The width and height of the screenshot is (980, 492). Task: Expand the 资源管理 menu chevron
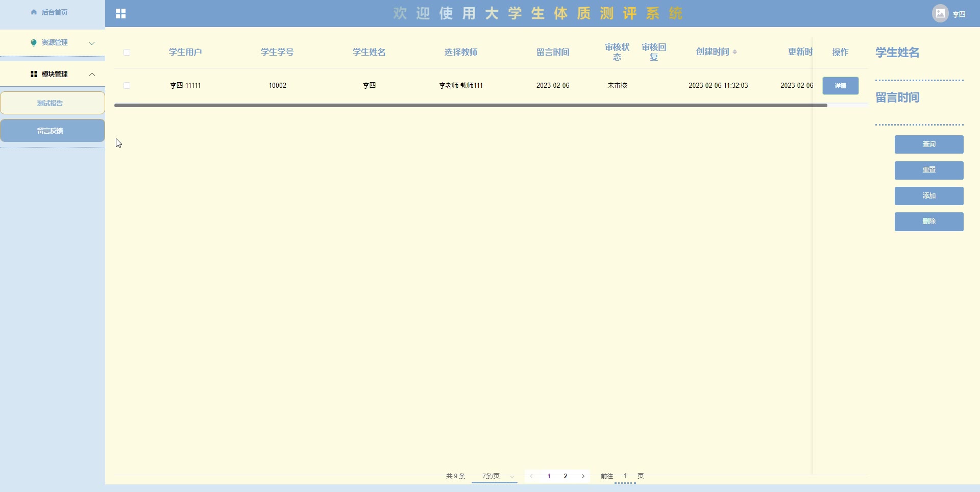pos(92,43)
